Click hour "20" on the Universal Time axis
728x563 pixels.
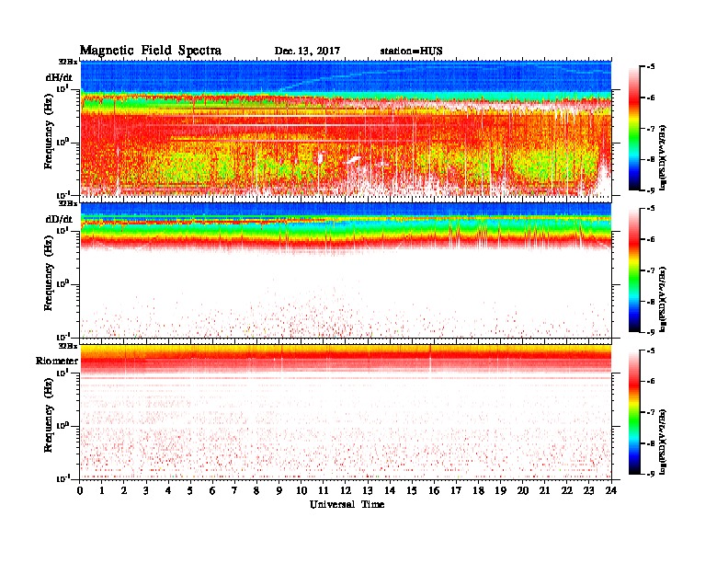(x=522, y=490)
